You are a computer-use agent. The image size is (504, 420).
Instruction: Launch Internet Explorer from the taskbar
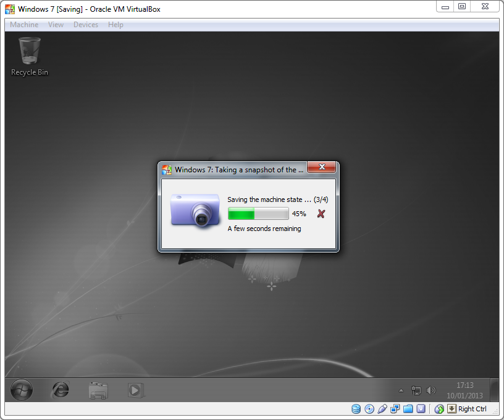(61, 390)
